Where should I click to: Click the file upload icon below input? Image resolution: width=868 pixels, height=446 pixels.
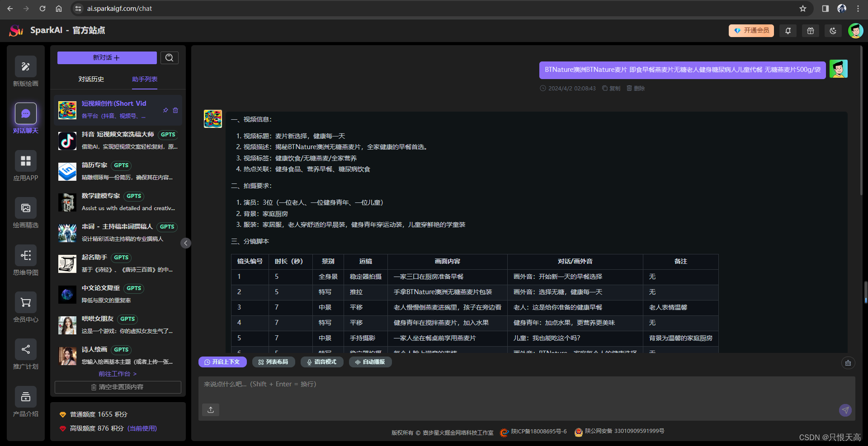pos(211,409)
